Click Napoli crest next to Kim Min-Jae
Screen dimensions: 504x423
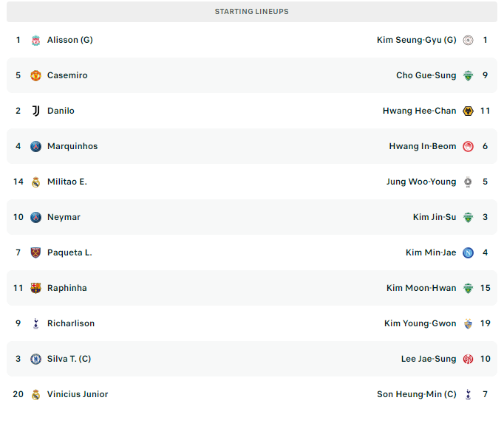point(468,252)
